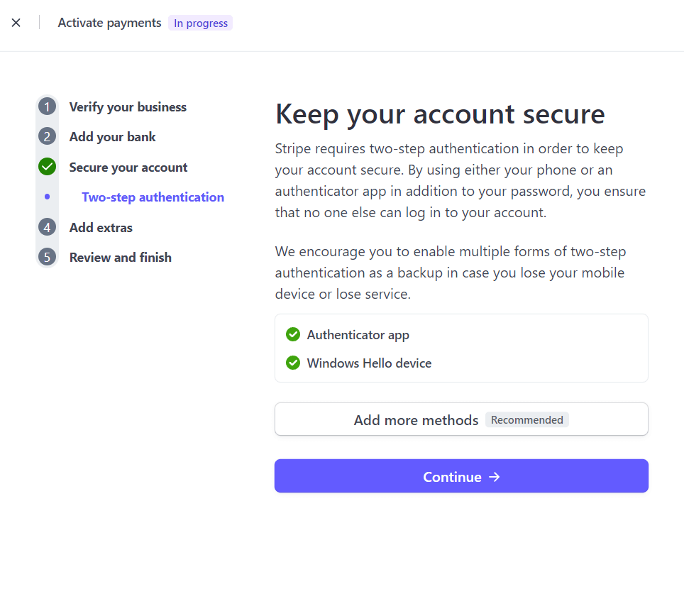This screenshot has width=684, height=616.
Task: Click the In progress status badge
Action: (x=200, y=23)
